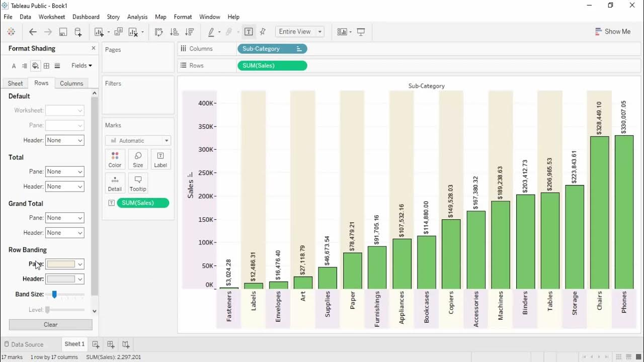The image size is (644, 362).
Task: Open Row Banding Pane color swatch
Action: click(x=65, y=264)
